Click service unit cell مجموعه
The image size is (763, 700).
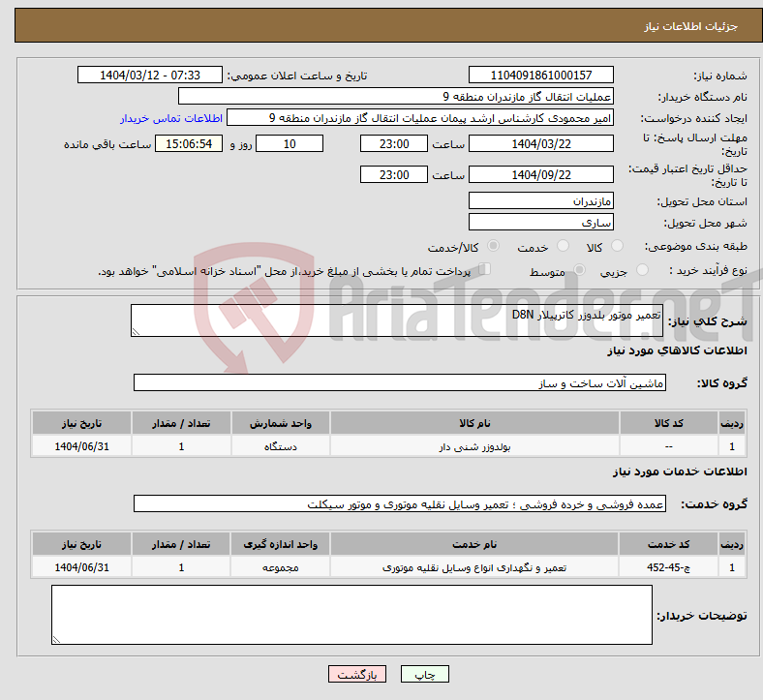(x=280, y=567)
